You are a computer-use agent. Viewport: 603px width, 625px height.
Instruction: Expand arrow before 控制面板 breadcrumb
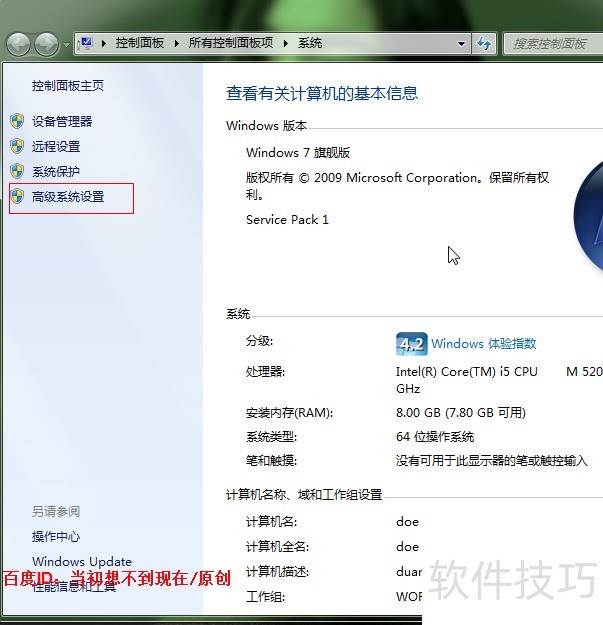(104, 43)
